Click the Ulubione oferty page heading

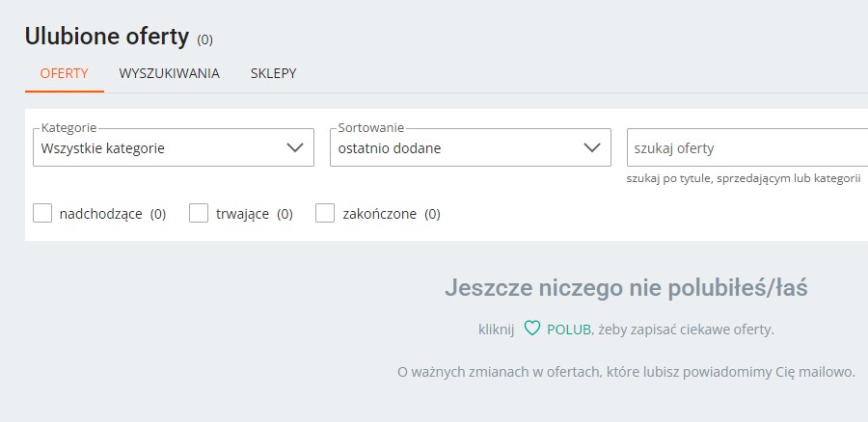[107, 37]
